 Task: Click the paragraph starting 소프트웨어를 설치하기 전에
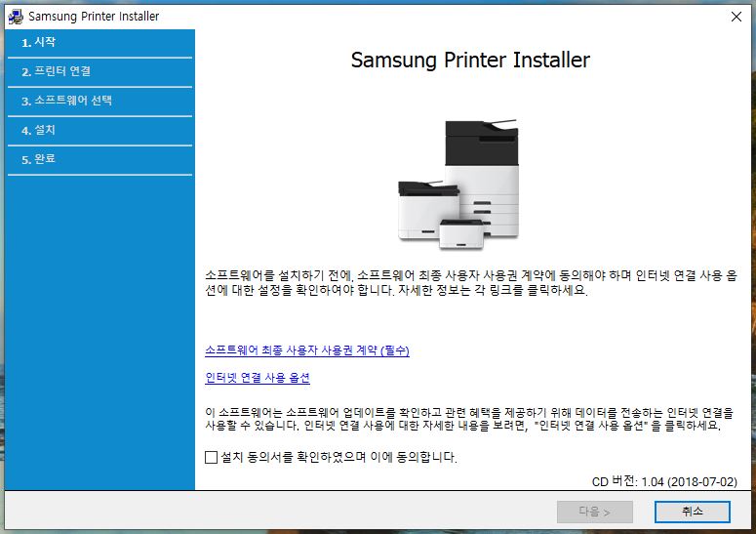tap(471, 283)
